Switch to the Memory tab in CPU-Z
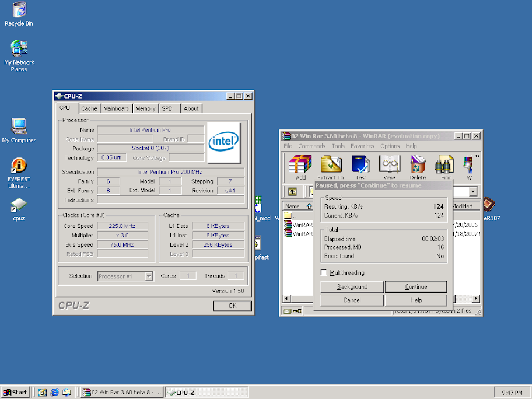This screenshot has width=532, height=399. (x=145, y=108)
